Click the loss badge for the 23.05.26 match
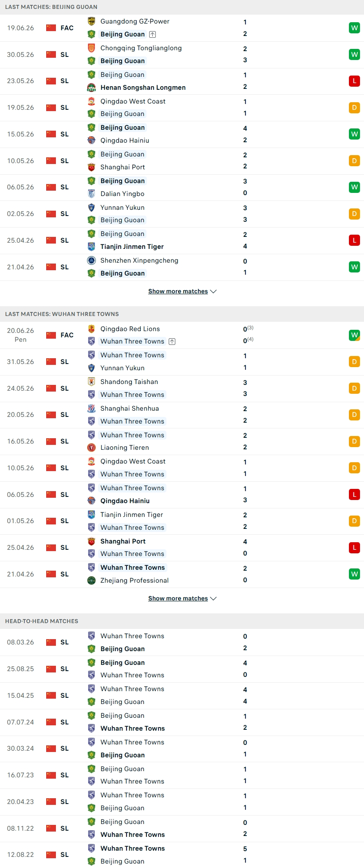 click(x=354, y=81)
